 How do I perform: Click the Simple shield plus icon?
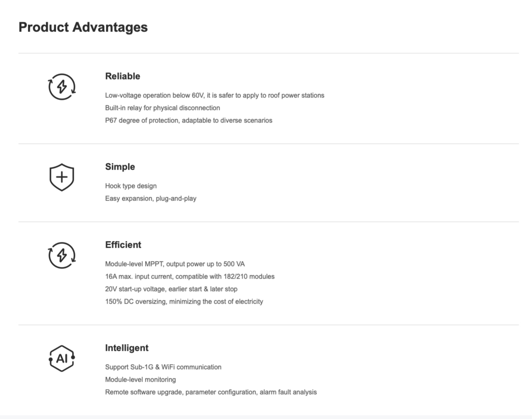62,177
